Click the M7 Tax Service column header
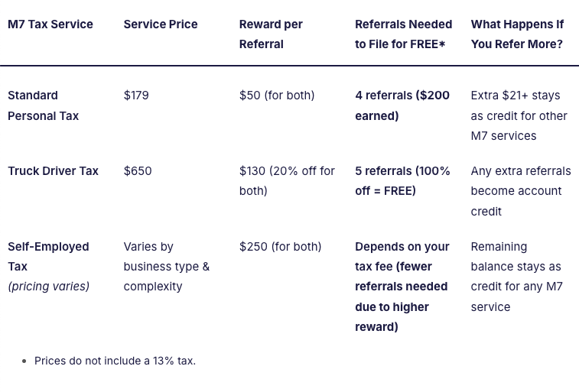579x392 pixels. [x=50, y=24]
